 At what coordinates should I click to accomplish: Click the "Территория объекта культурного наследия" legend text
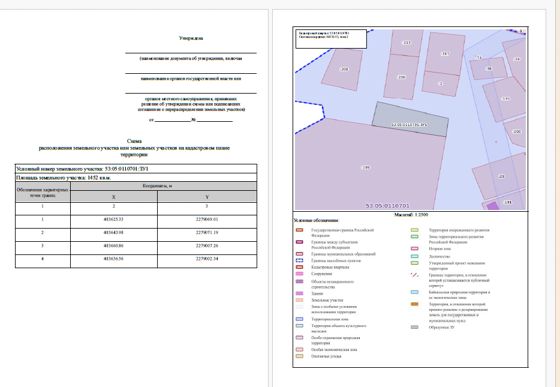coord(339,328)
